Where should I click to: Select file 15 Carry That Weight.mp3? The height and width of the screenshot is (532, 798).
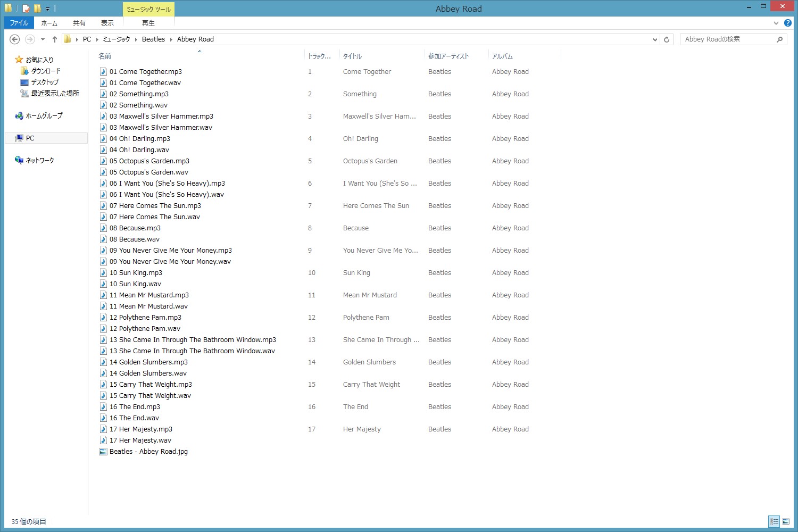151,384
